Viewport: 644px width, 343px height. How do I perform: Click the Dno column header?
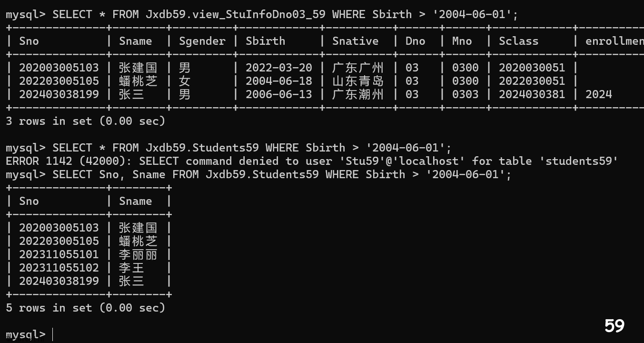pos(415,41)
